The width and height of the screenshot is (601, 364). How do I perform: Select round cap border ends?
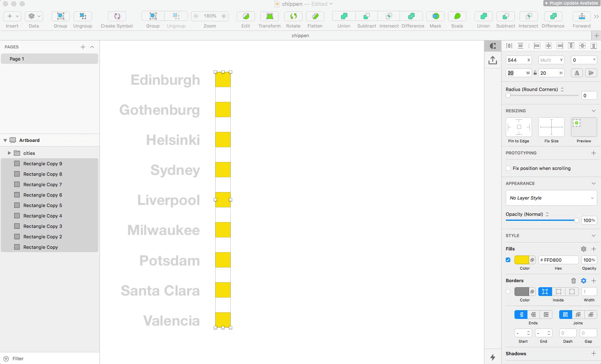534,314
